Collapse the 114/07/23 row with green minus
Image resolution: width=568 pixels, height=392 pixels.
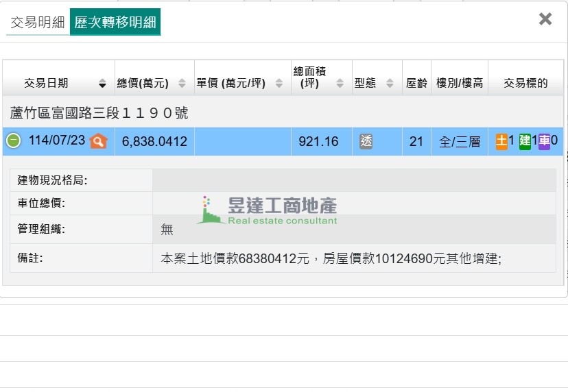pos(14,141)
